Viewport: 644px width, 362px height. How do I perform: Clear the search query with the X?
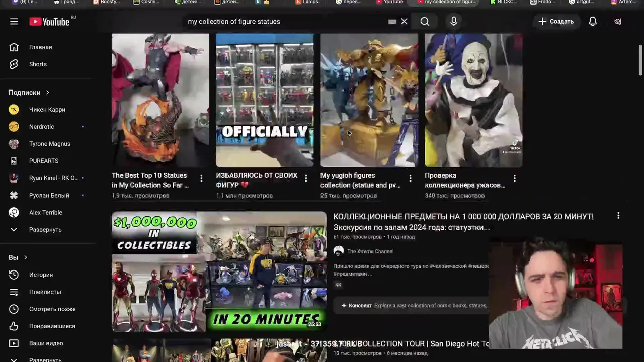pos(404,22)
